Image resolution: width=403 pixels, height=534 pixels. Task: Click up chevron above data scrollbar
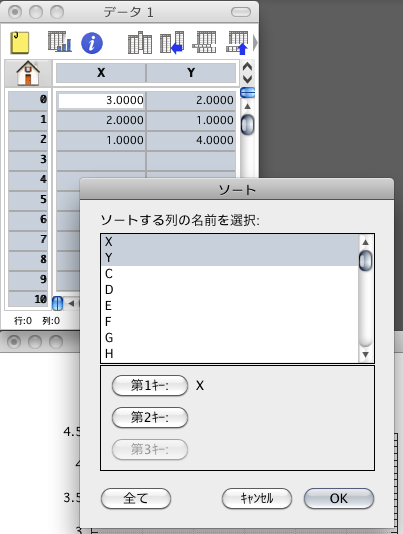pos(247,67)
